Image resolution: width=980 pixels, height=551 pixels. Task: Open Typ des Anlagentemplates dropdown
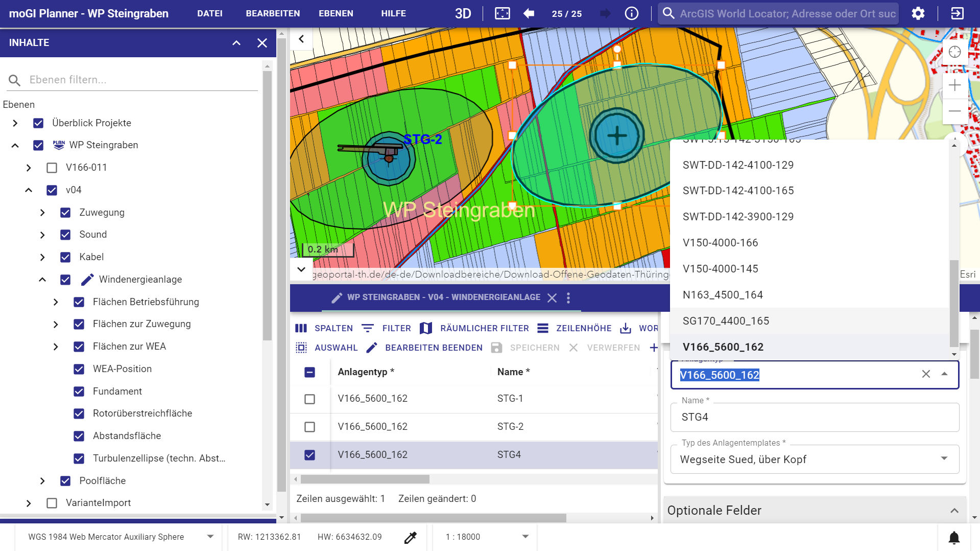pos(815,459)
